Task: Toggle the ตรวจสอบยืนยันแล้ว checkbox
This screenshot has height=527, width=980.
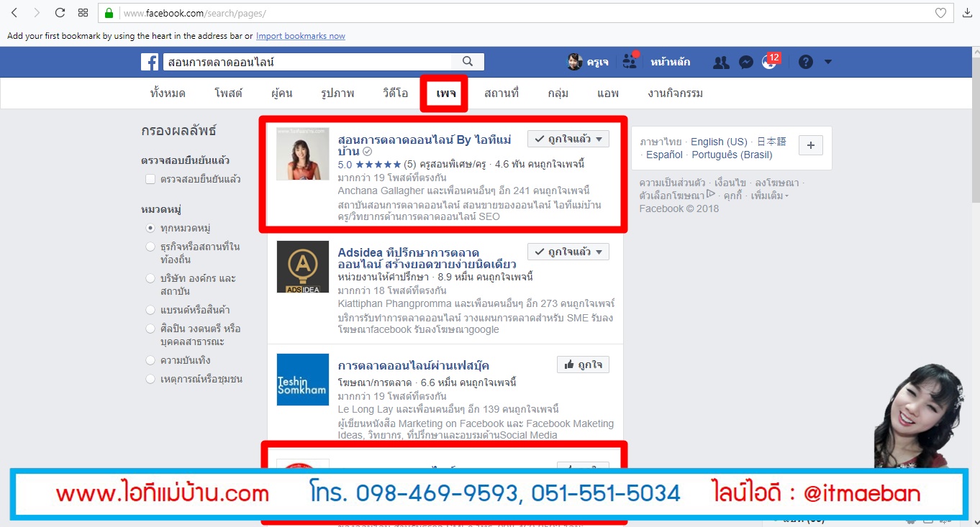Action: 150,179
